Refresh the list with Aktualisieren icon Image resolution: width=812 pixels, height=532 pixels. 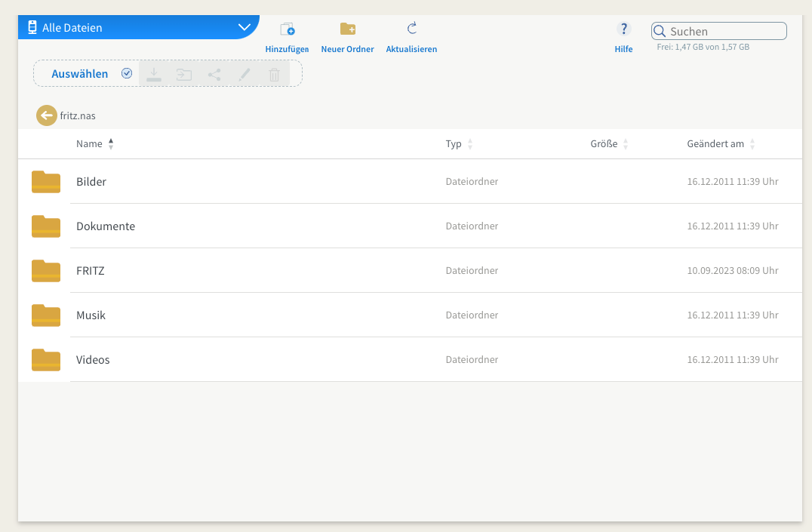(x=412, y=28)
